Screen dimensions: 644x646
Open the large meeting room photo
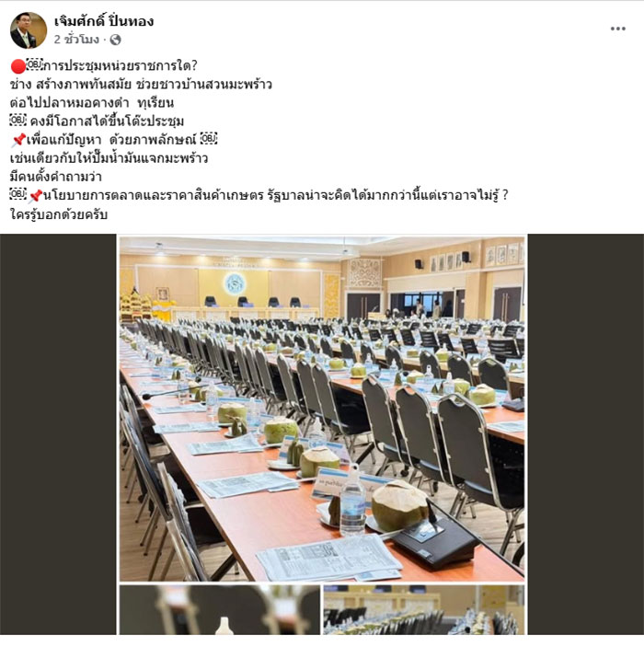click(x=322, y=408)
